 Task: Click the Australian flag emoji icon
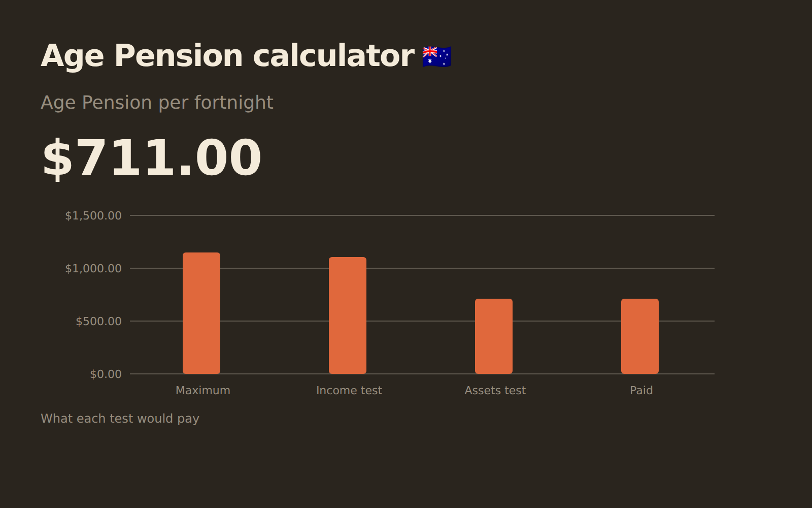point(437,56)
